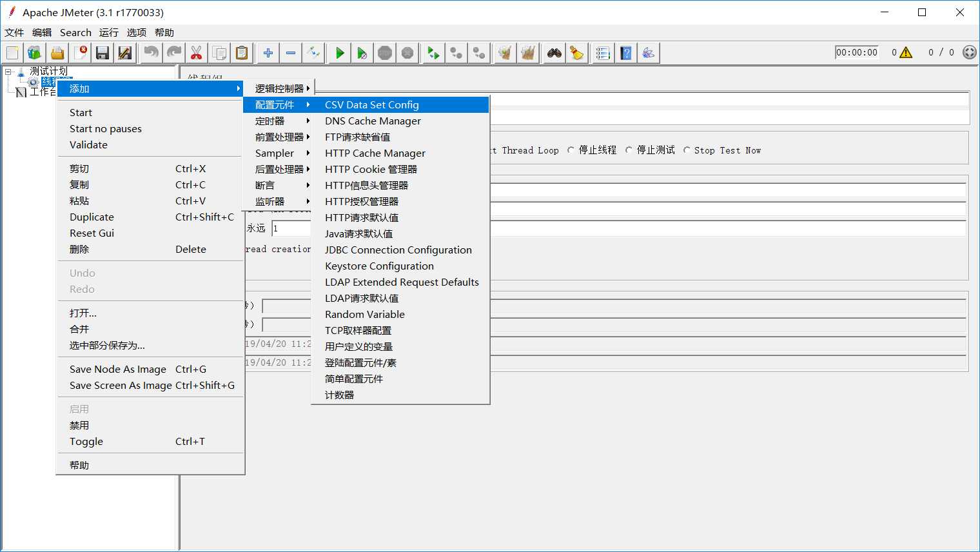Expand the 监听器 submenu
This screenshot has height=552, width=980.
(279, 201)
